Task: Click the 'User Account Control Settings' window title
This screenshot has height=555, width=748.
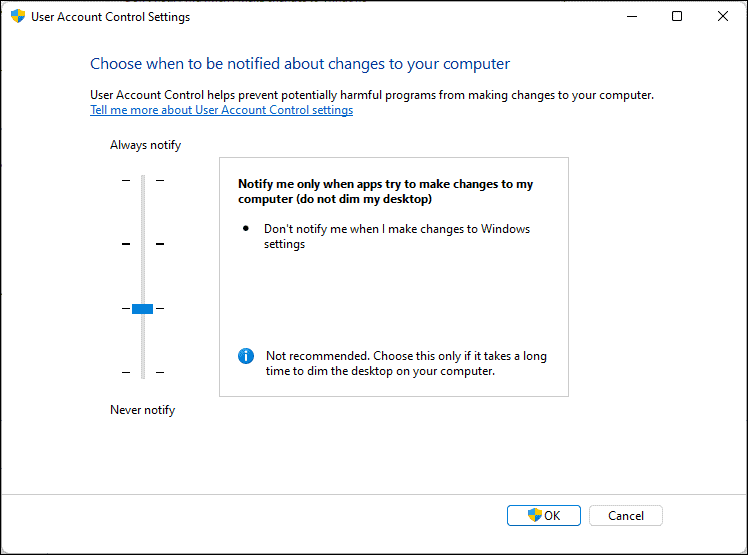Action: coord(110,17)
